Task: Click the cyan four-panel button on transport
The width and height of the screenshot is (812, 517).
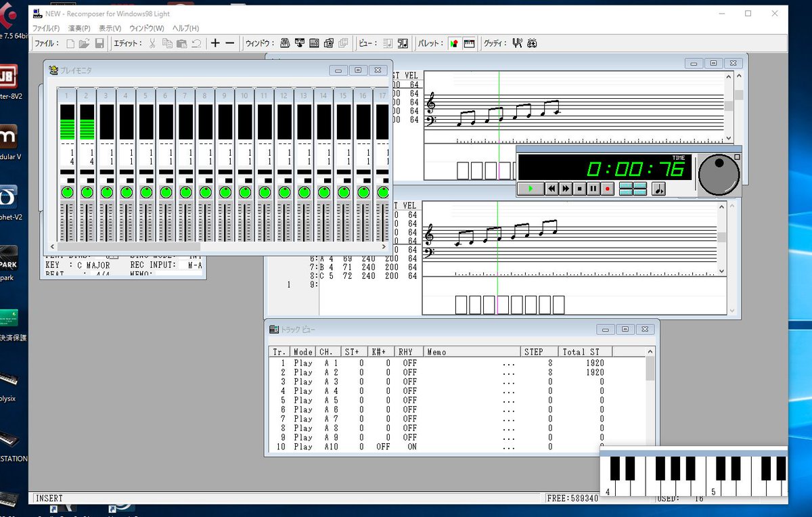Action: (633, 189)
